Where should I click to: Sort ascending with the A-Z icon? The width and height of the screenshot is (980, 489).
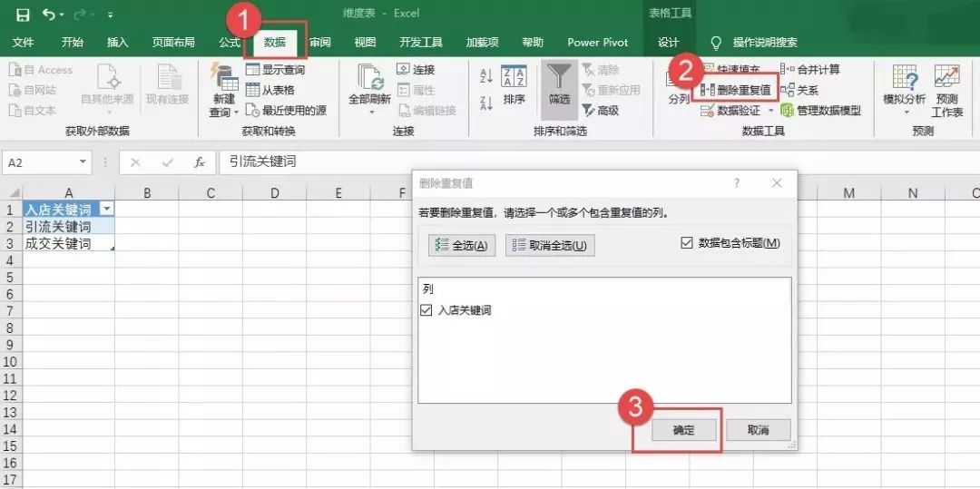[x=486, y=76]
